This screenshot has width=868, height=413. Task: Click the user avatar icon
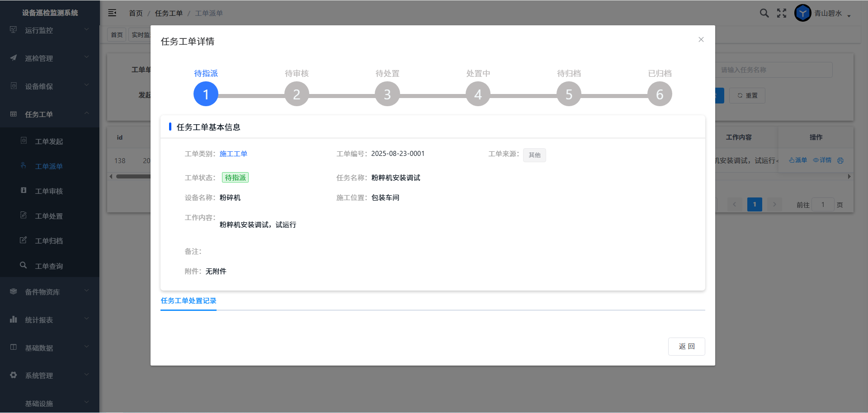[x=802, y=13]
